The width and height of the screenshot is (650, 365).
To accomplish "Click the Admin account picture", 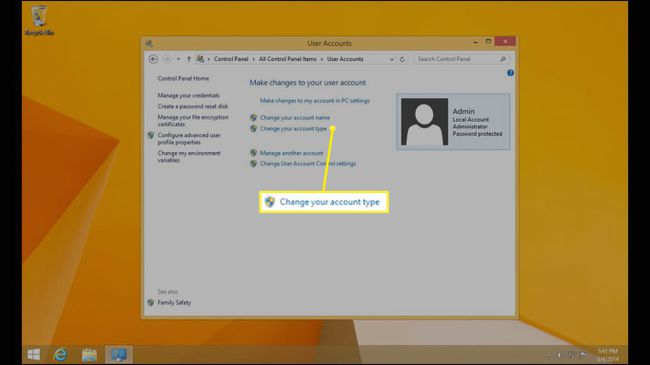I will [424, 122].
